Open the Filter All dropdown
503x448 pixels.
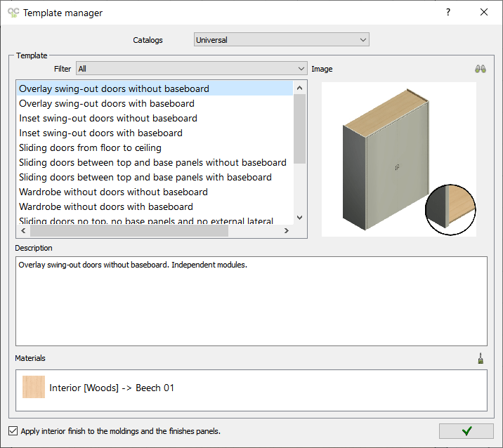[x=192, y=69]
